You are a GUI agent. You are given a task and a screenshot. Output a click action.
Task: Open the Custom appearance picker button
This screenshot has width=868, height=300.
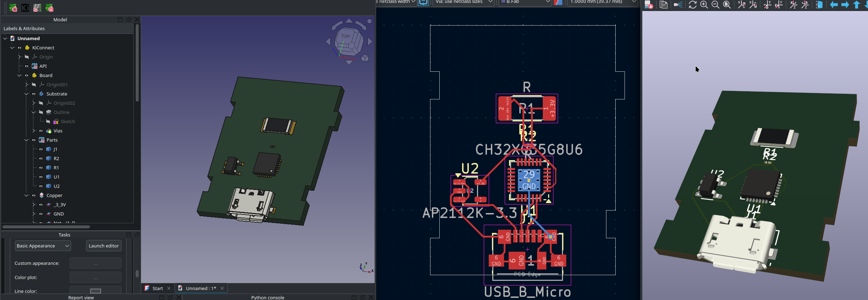(95, 263)
